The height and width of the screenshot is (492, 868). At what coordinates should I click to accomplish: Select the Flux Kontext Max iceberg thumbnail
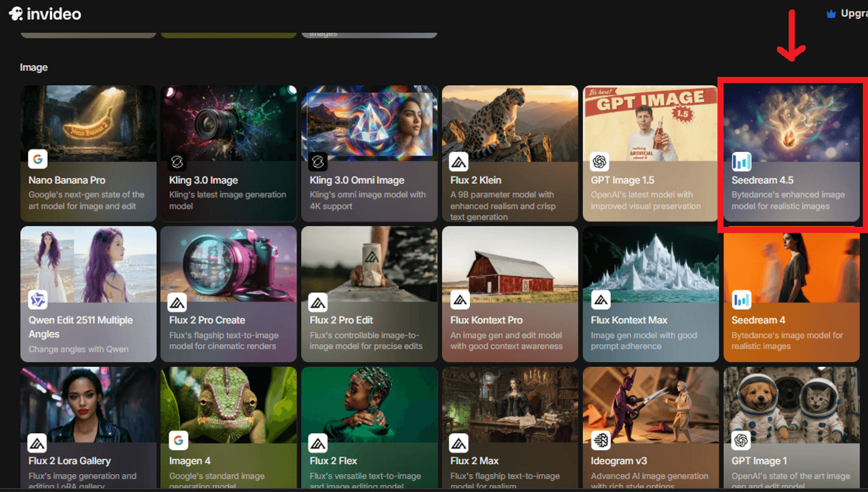coord(650,260)
